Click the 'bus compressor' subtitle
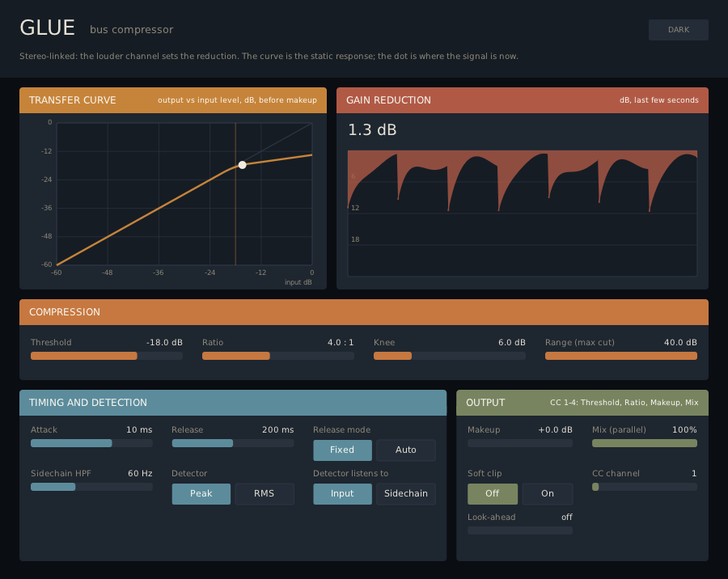Screen dimensions: 728x579 click(x=131, y=30)
